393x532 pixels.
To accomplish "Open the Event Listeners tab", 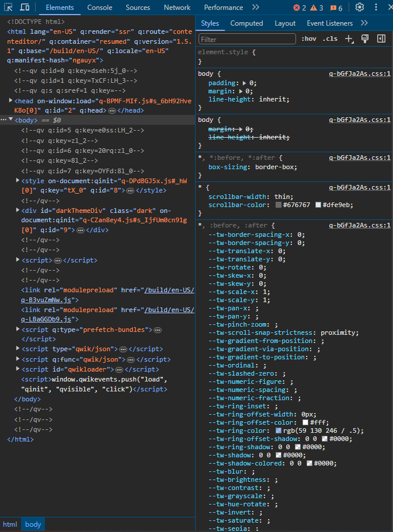I will [329, 23].
